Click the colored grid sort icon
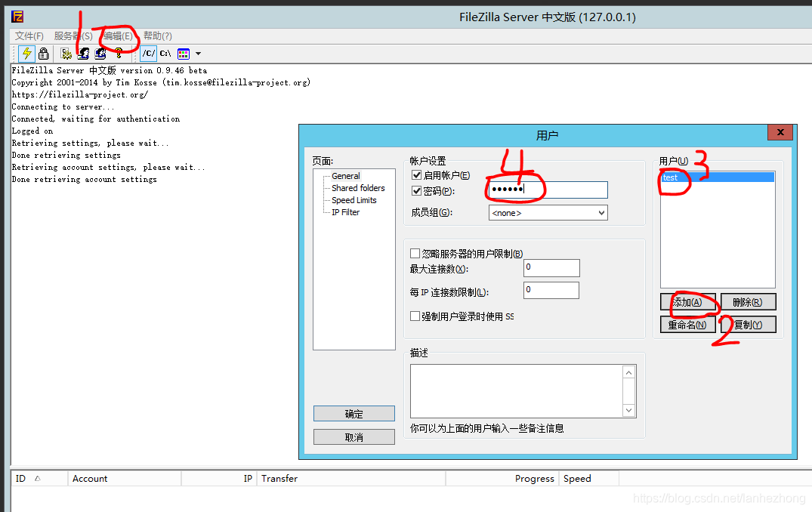The width and height of the screenshot is (812, 512). (x=184, y=54)
